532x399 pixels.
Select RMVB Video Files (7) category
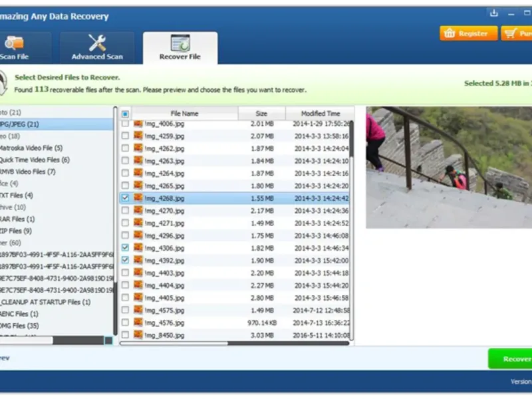28,172
